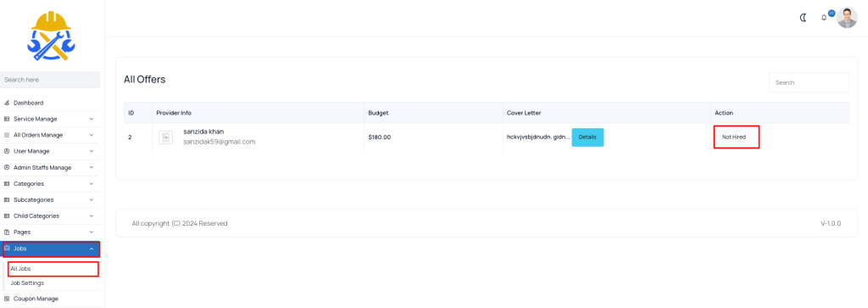Click the email sanzidak59@gmail.com
868x308 pixels.
(x=220, y=142)
